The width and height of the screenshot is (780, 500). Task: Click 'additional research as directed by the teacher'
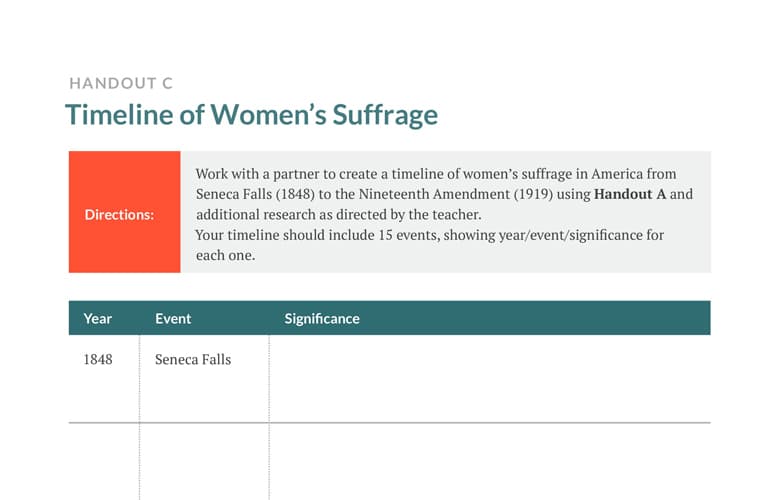(x=338, y=214)
